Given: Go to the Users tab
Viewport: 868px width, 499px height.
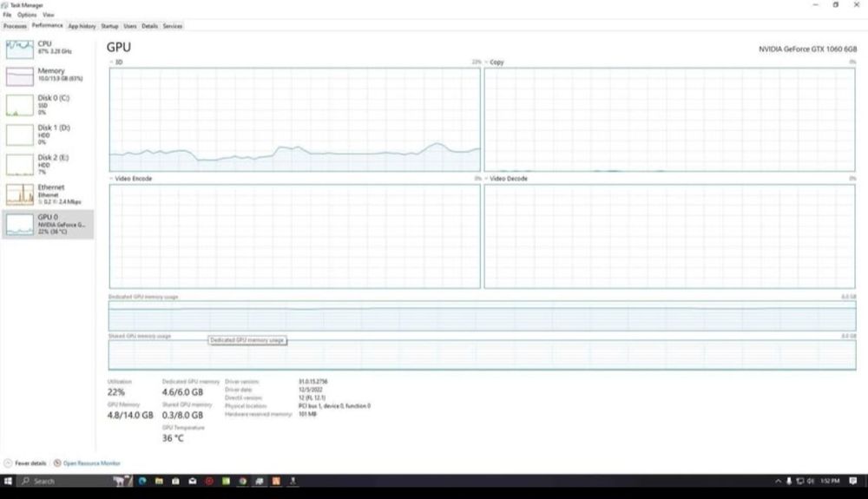Looking at the screenshot, I should 130,26.
